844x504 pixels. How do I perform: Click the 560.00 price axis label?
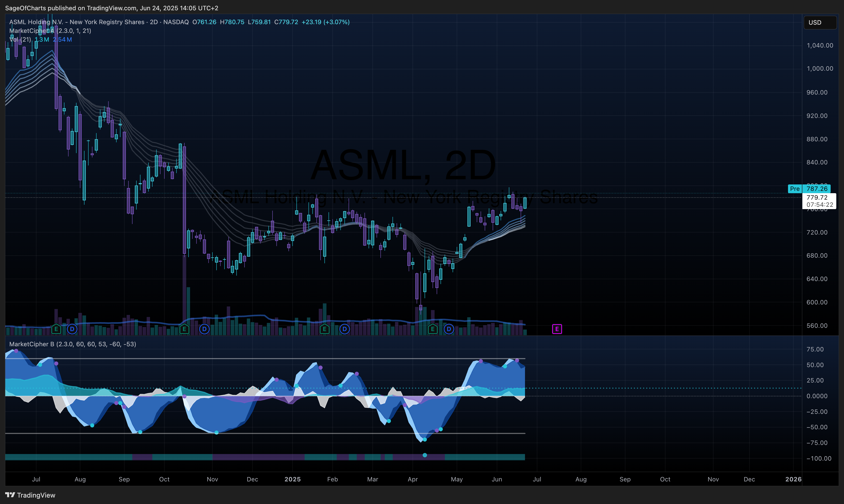817,326
